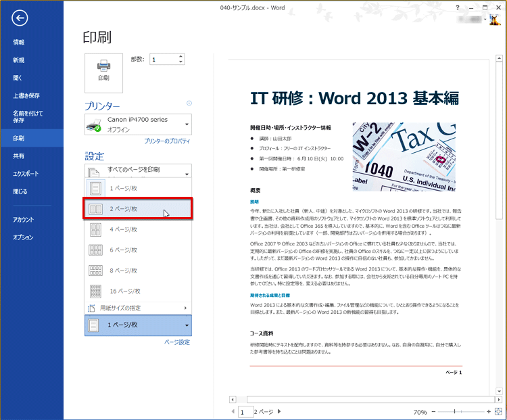Open エクスポート in the sidebar

coord(32,174)
